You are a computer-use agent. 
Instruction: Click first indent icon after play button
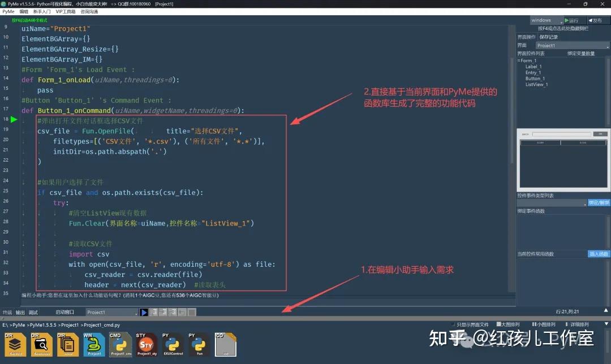154,312
